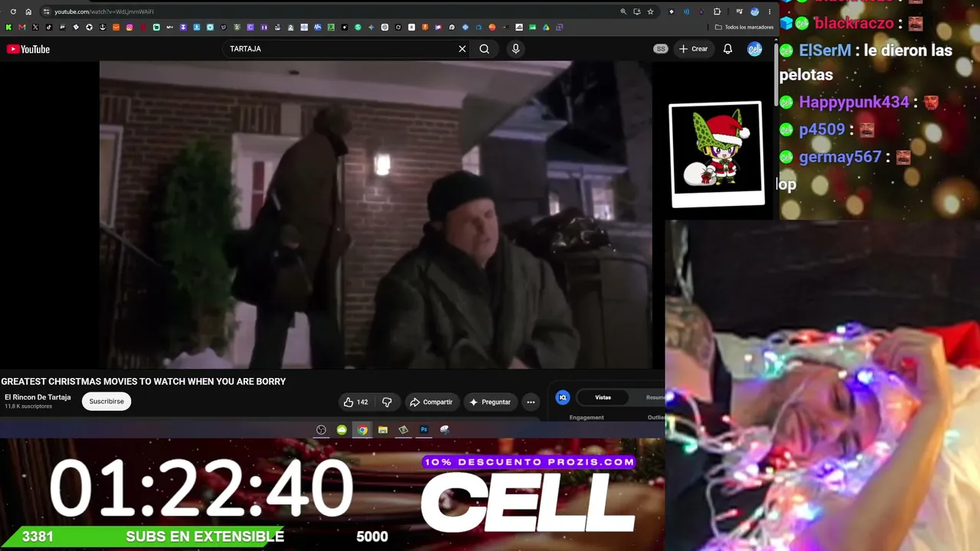980x551 pixels.
Task: Install app icon in the address bar
Action: (x=637, y=11)
